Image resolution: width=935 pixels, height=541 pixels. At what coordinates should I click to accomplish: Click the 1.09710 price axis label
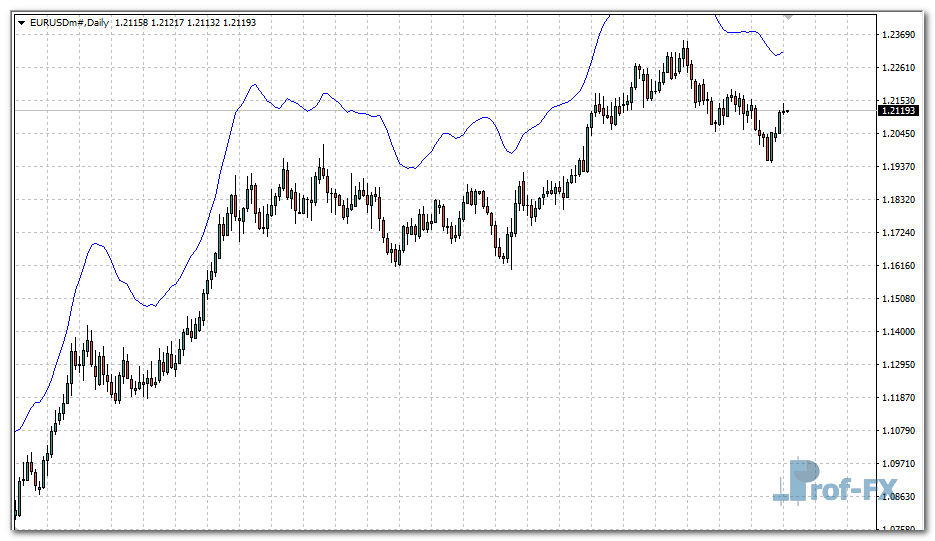(900, 464)
